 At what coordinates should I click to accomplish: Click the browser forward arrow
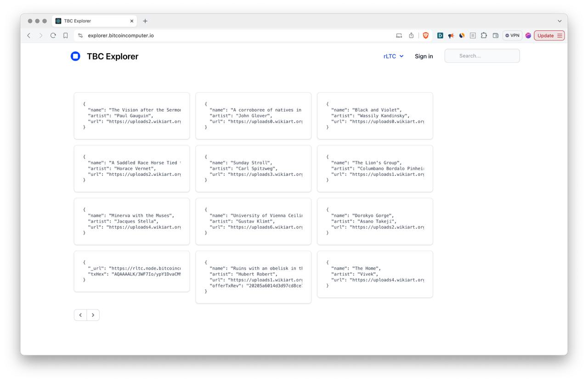tap(41, 35)
